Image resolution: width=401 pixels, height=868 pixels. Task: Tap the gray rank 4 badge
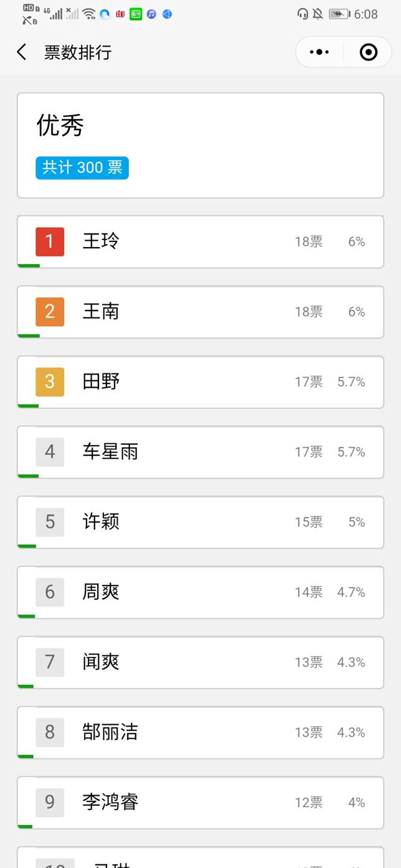tap(50, 452)
